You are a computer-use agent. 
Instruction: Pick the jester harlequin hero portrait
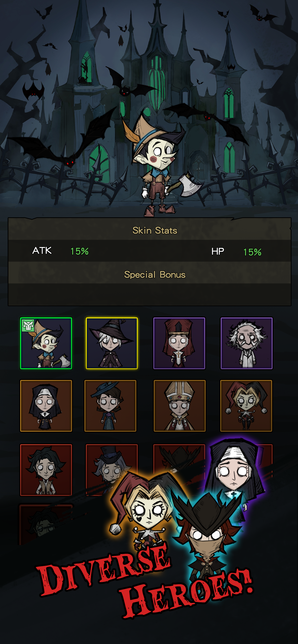pos(246,406)
